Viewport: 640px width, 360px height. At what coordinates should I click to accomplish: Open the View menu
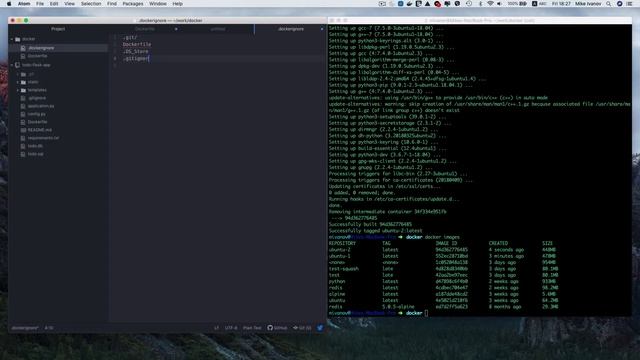pos(69,4)
